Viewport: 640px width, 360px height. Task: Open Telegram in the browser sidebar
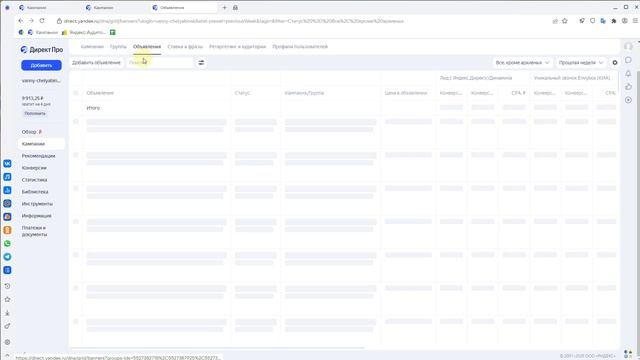7,257
